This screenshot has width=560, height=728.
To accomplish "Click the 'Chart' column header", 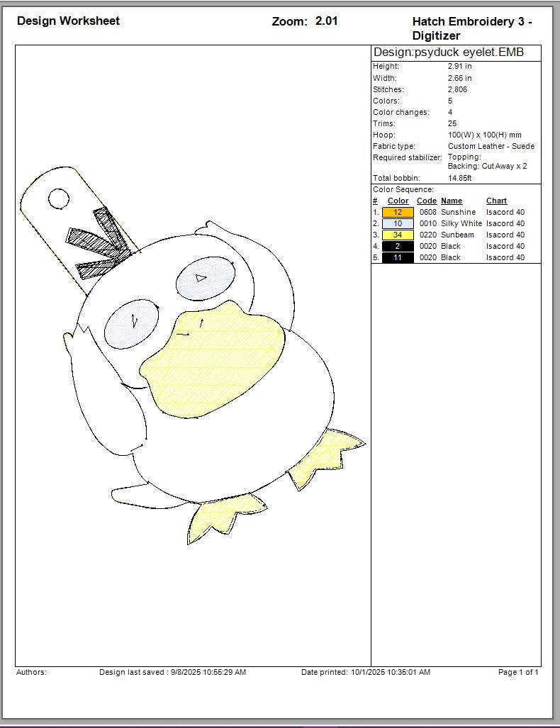I will click(x=496, y=201).
